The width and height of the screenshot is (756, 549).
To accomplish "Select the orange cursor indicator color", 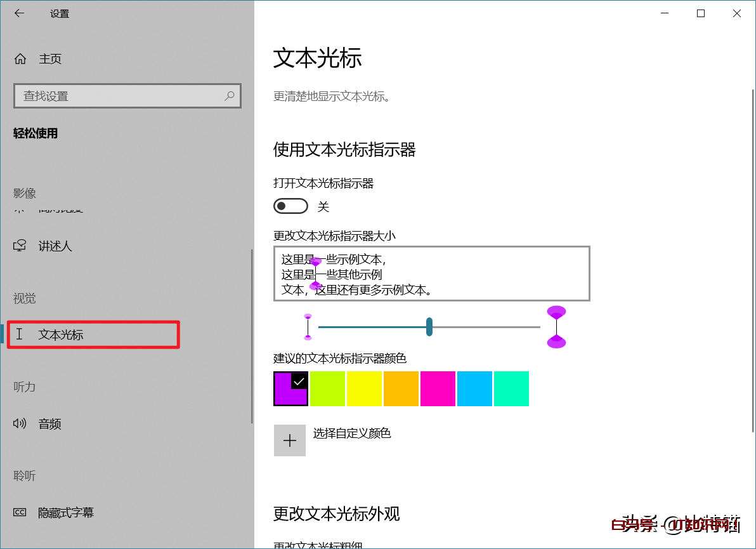I will point(401,388).
